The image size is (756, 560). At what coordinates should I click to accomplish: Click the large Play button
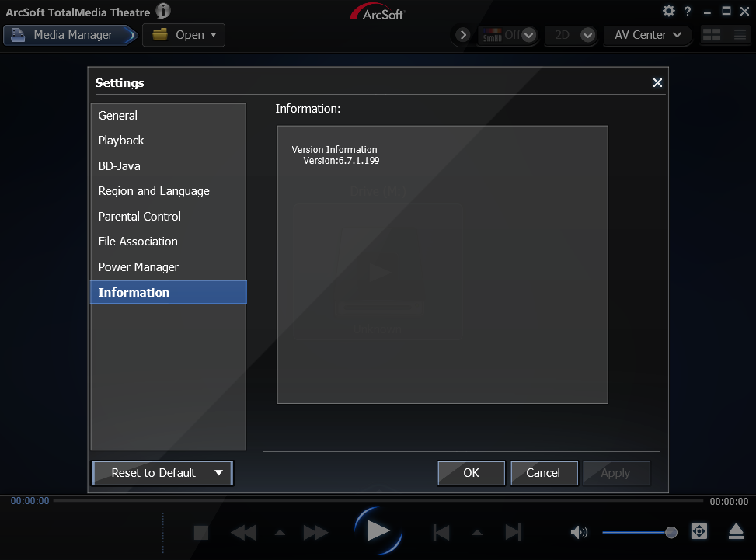378,531
